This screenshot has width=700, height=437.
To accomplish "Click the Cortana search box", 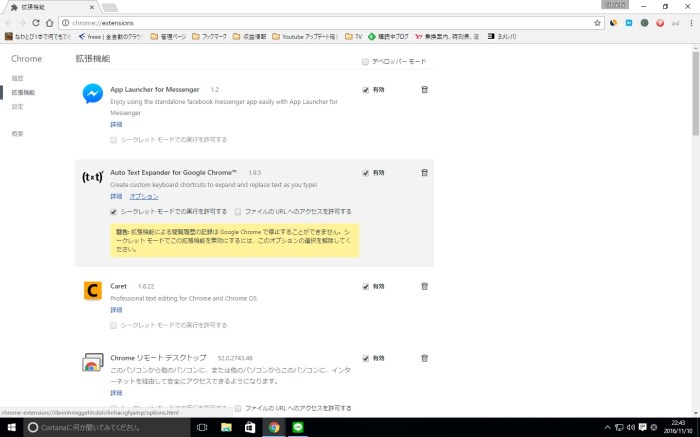I will pos(107,428).
